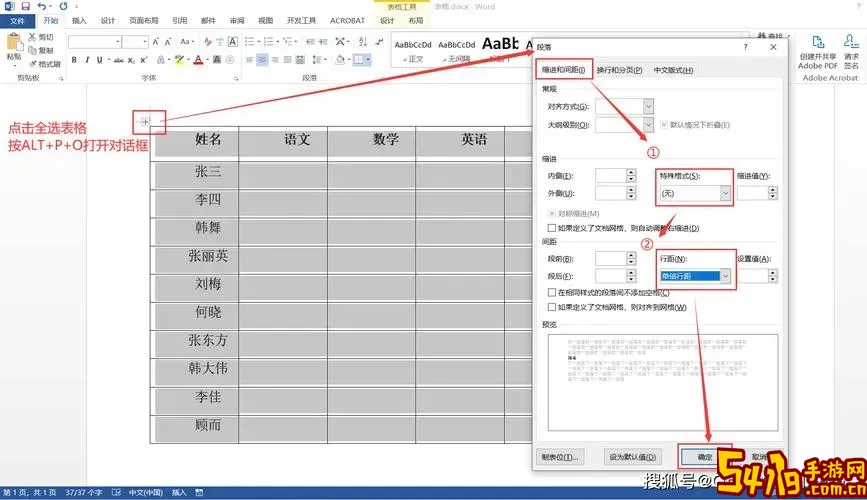Check the snap to grid (W) checkbox
867x500 pixels.
tap(551, 307)
